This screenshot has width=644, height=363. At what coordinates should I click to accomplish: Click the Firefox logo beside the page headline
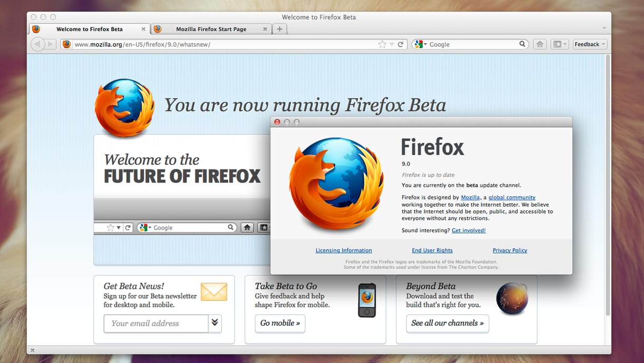coord(125,108)
